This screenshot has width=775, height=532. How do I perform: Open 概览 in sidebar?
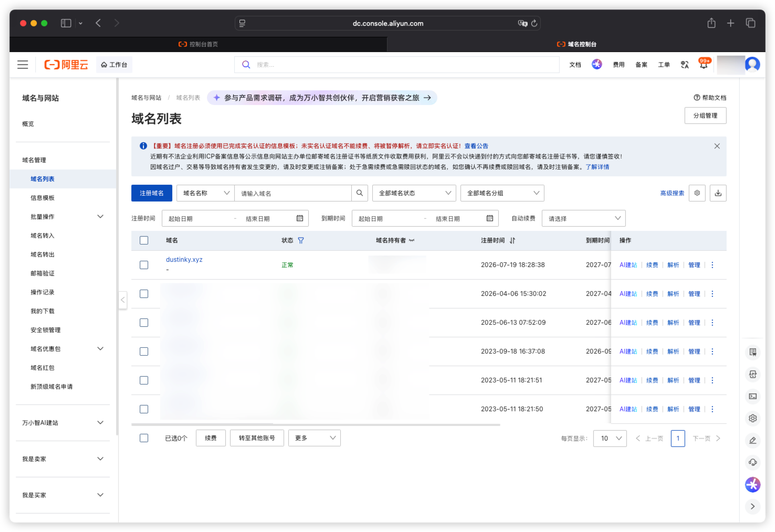28,124
